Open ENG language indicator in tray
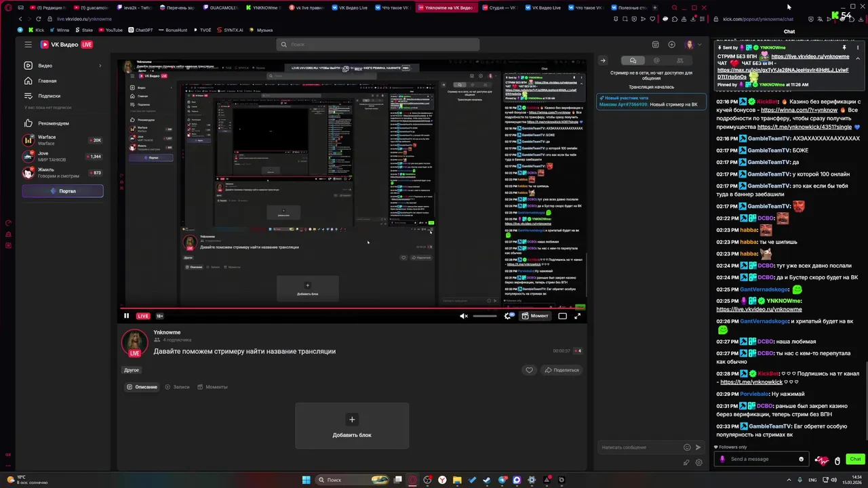The height and width of the screenshot is (488, 868). (812, 480)
